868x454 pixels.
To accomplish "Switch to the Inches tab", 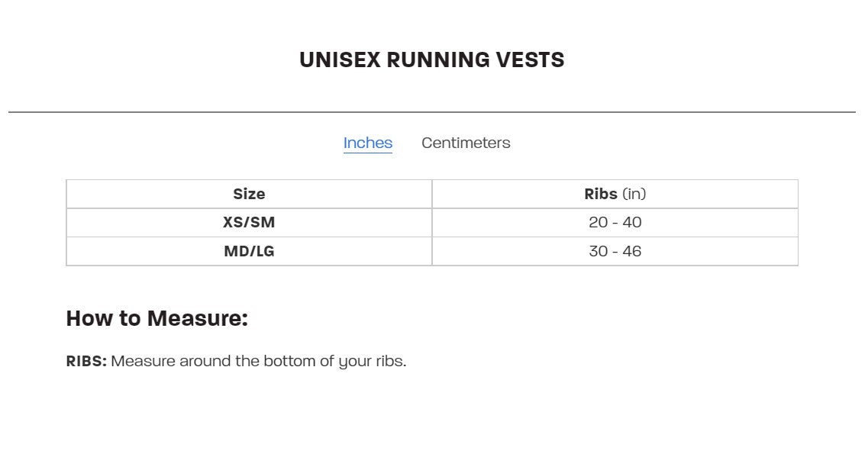I will point(367,143).
